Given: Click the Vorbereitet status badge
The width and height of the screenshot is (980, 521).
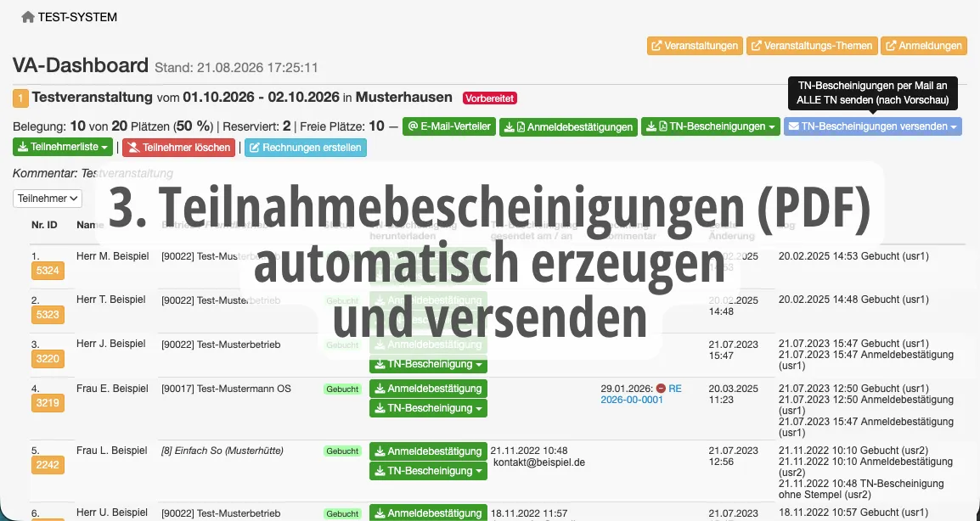Looking at the screenshot, I should [x=490, y=98].
